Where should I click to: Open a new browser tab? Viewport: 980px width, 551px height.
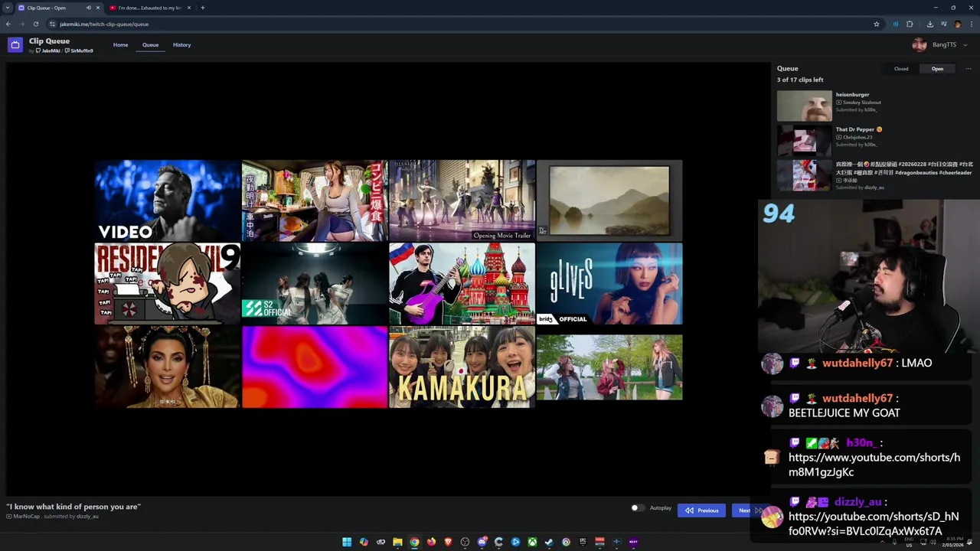[202, 8]
